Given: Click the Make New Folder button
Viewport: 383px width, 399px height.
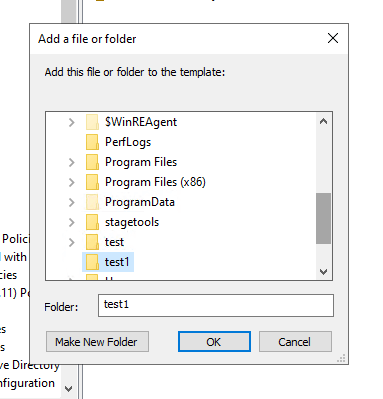Looking at the screenshot, I should [x=97, y=342].
